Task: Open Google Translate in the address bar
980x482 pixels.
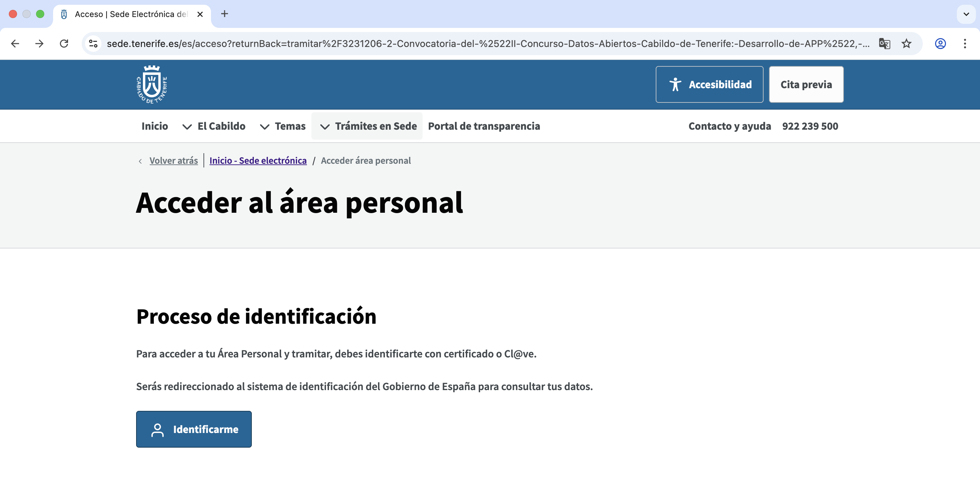Action: click(x=884, y=43)
